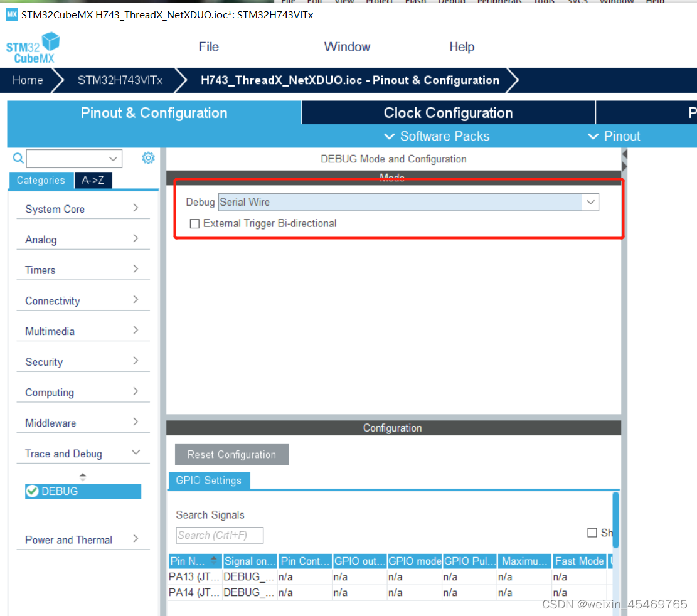The height and width of the screenshot is (616, 697).
Task: Collapse the panel using the left-pointing arrow
Action: tap(625, 154)
